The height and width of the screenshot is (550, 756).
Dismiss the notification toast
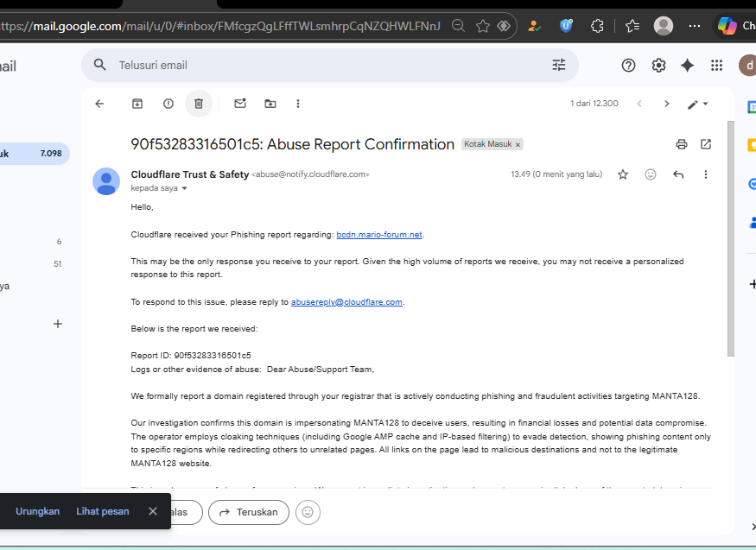click(153, 511)
